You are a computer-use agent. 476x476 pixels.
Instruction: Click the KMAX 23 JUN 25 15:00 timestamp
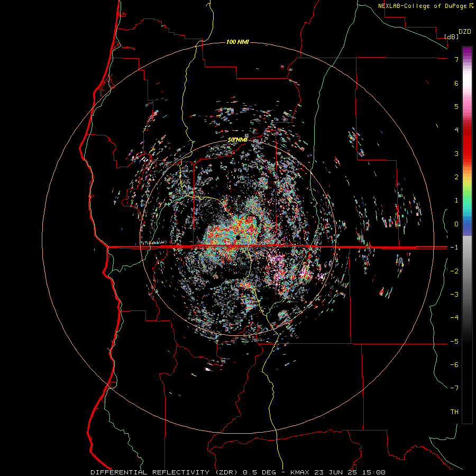337,472
